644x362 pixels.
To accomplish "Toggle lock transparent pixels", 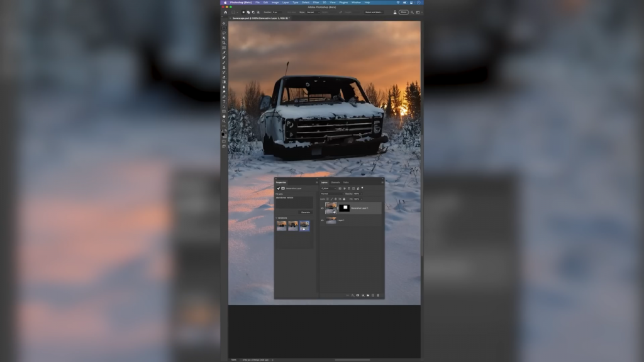I will (x=327, y=199).
